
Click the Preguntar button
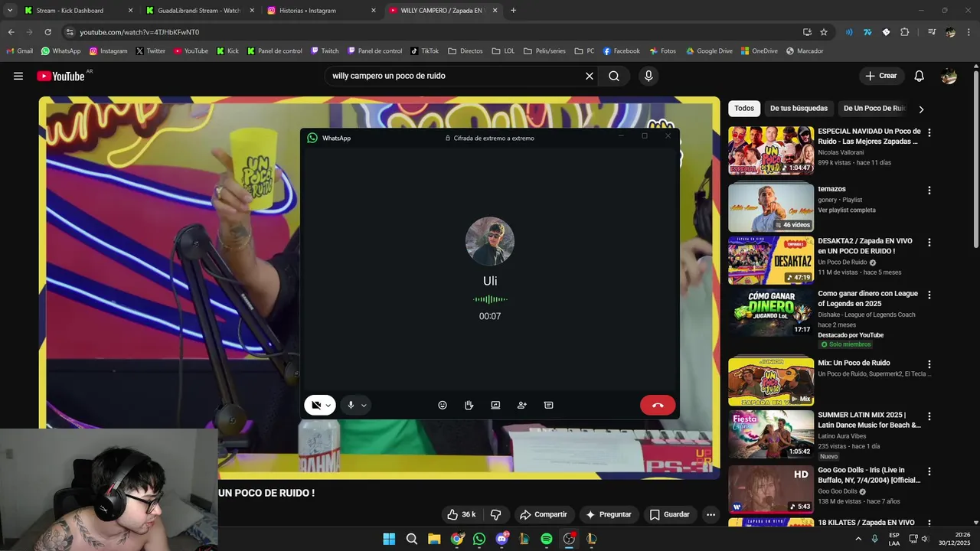click(609, 514)
